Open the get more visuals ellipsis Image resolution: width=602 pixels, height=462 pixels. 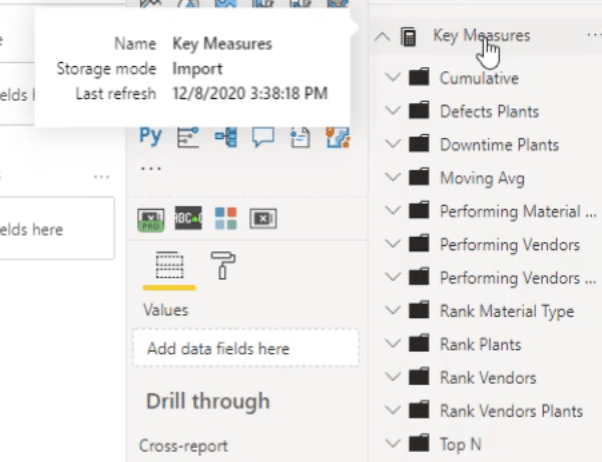tap(151, 168)
